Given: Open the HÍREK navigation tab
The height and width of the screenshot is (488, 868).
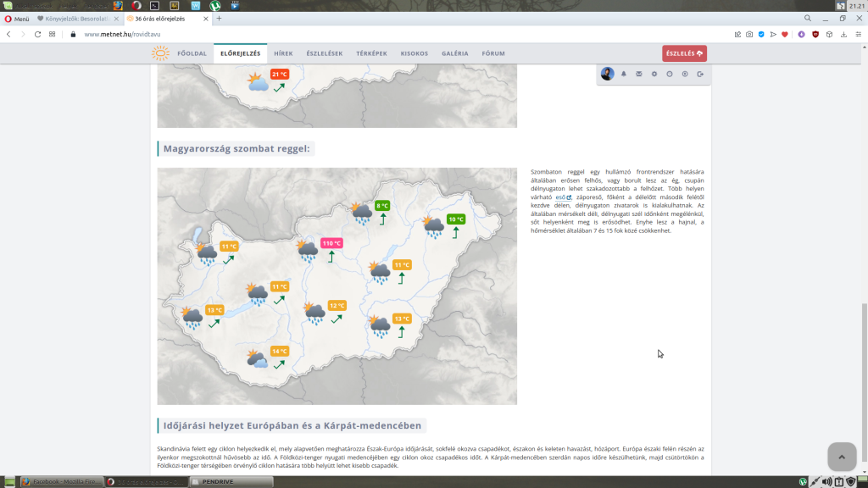Looking at the screenshot, I should [283, 53].
